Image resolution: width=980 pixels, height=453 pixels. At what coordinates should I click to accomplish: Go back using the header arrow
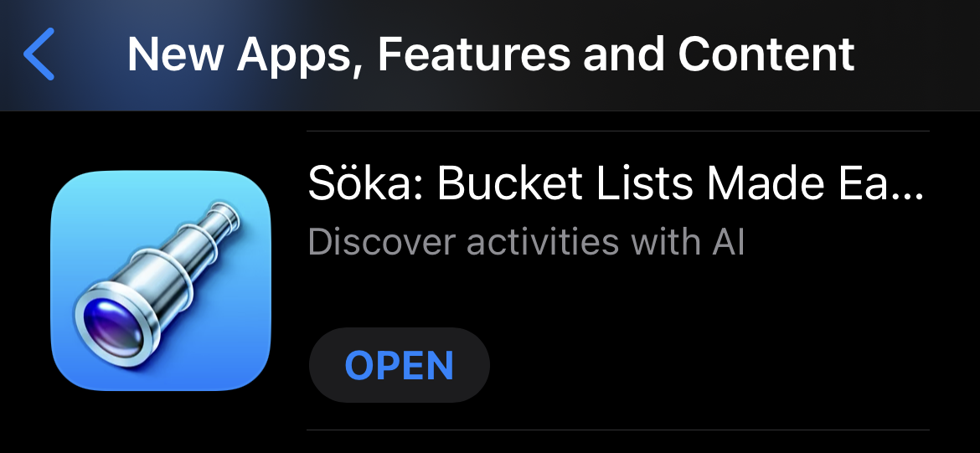click(39, 54)
